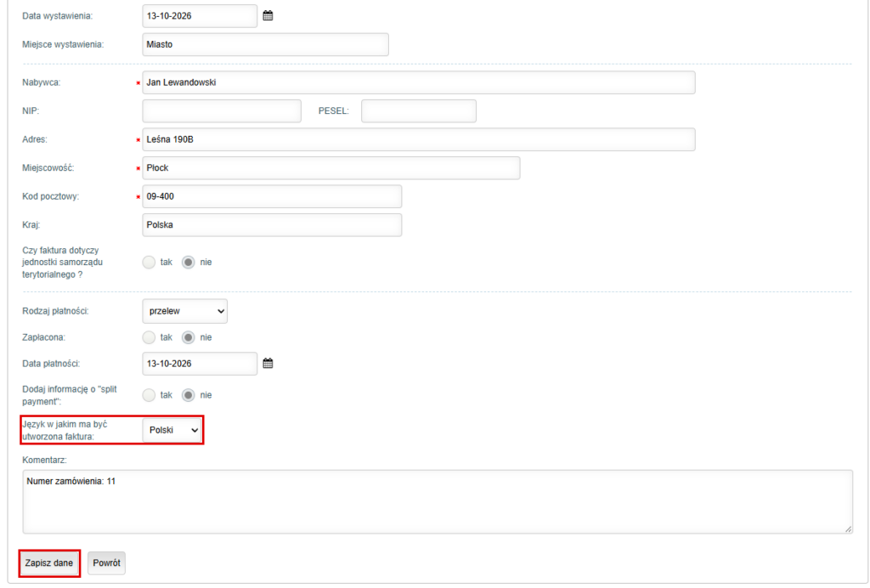This screenshot has width=870, height=588.
Task: Edit the Adres field with Leśna 190B
Action: 418,140
